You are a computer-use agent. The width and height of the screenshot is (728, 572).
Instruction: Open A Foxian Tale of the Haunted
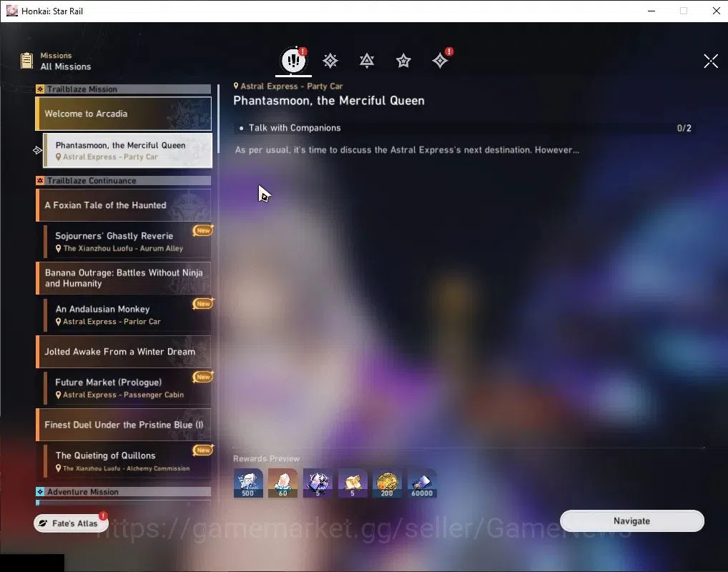pyautogui.click(x=124, y=205)
